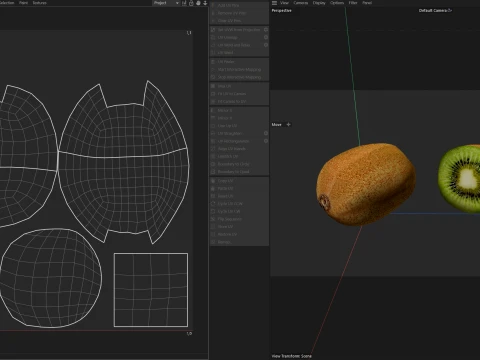
Task: Open the viewport Cameras menu
Action: [x=301, y=3]
